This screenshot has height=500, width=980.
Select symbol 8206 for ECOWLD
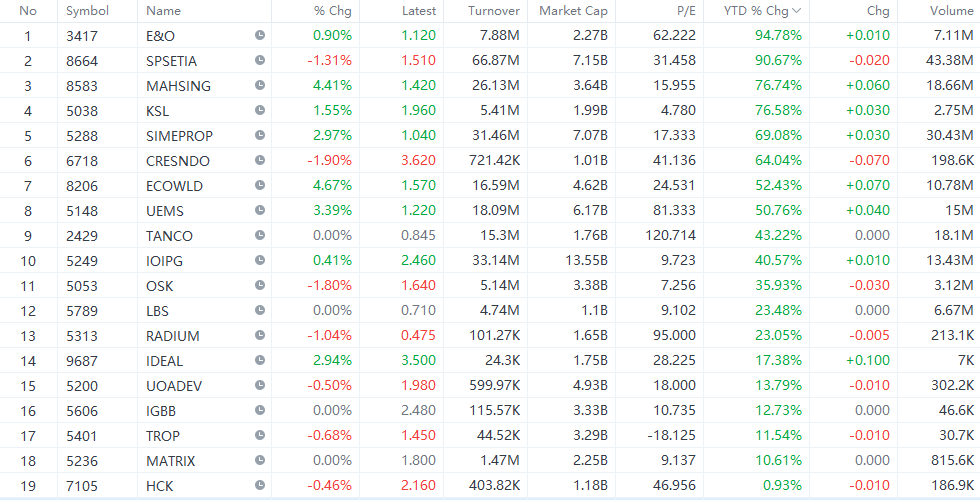(x=82, y=186)
